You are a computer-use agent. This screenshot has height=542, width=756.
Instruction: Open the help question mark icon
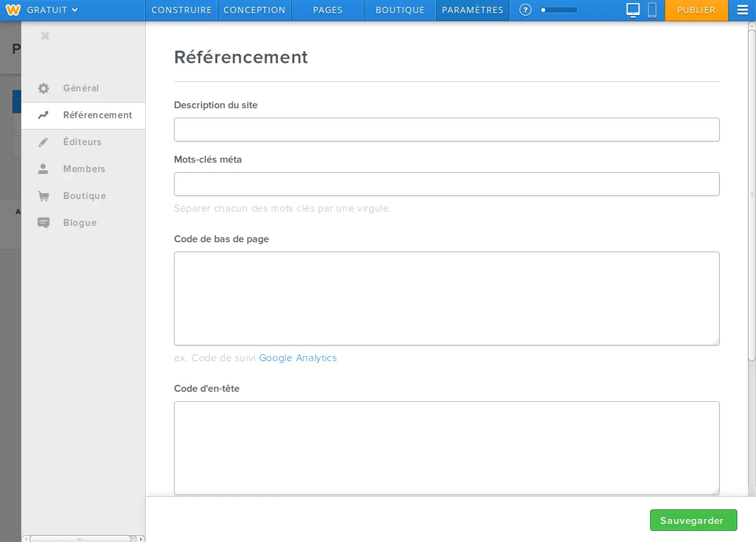tap(526, 10)
